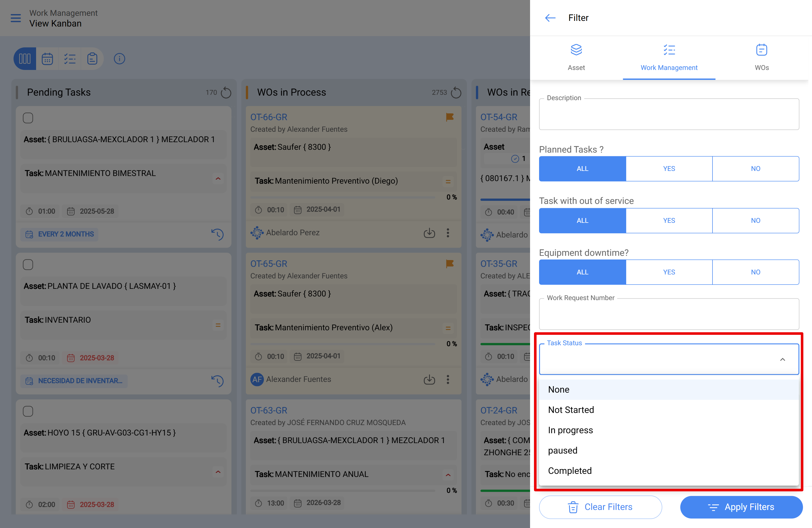Screen dimensions: 812x528
Task: Download OT-65-GR work order
Action: coord(429,380)
